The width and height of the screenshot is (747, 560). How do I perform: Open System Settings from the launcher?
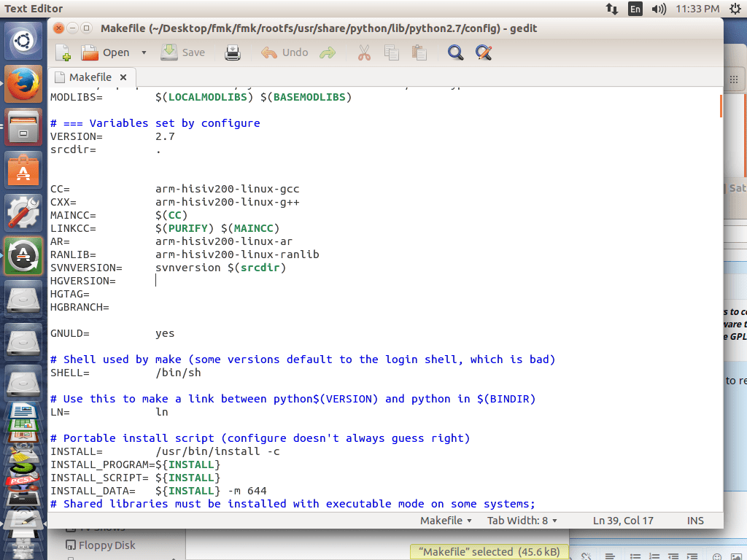tap(23, 212)
